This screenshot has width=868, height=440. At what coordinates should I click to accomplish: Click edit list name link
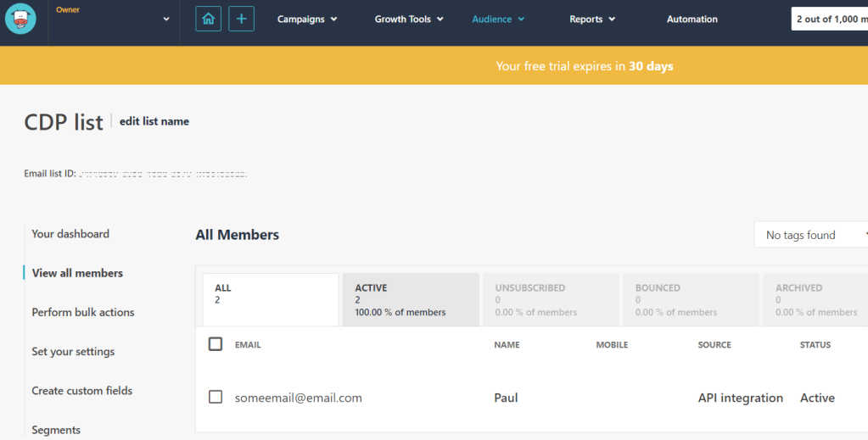[154, 121]
